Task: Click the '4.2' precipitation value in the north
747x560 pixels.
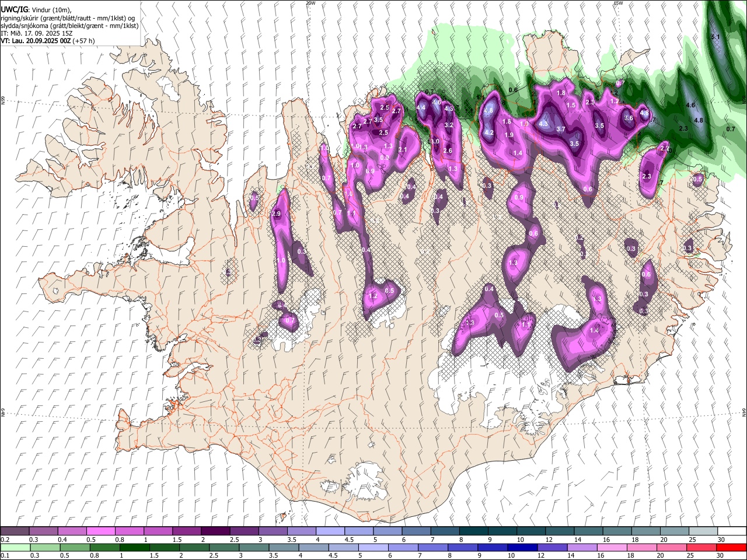Action: [490, 133]
